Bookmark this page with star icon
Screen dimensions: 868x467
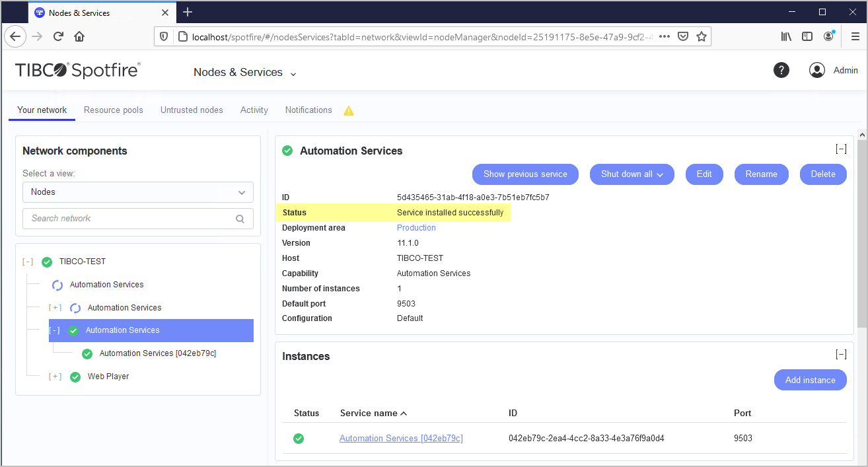pyautogui.click(x=702, y=36)
